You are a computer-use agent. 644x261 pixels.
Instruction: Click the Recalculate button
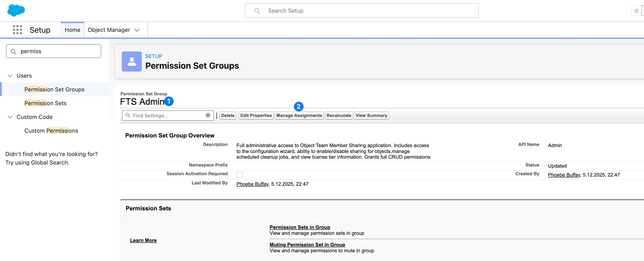click(x=339, y=115)
